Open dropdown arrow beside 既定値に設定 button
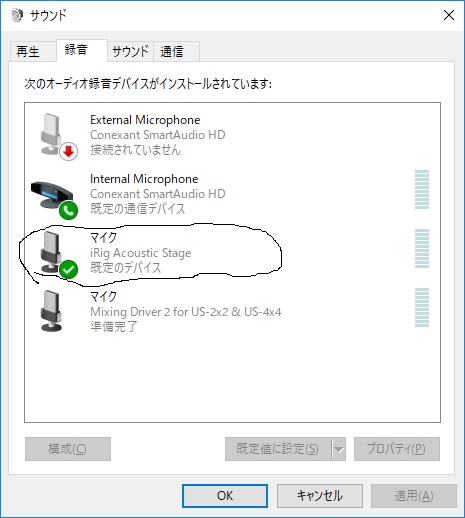 pos(339,449)
